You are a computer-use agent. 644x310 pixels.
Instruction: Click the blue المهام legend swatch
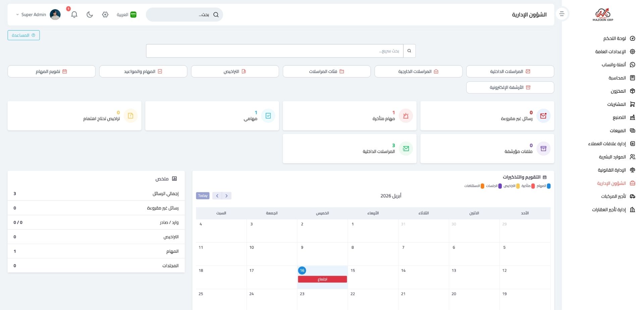[x=548, y=186]
